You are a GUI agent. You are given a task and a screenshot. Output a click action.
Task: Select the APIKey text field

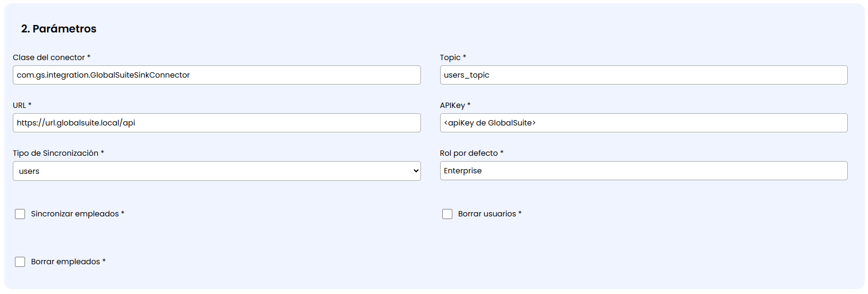pos(643,123)
